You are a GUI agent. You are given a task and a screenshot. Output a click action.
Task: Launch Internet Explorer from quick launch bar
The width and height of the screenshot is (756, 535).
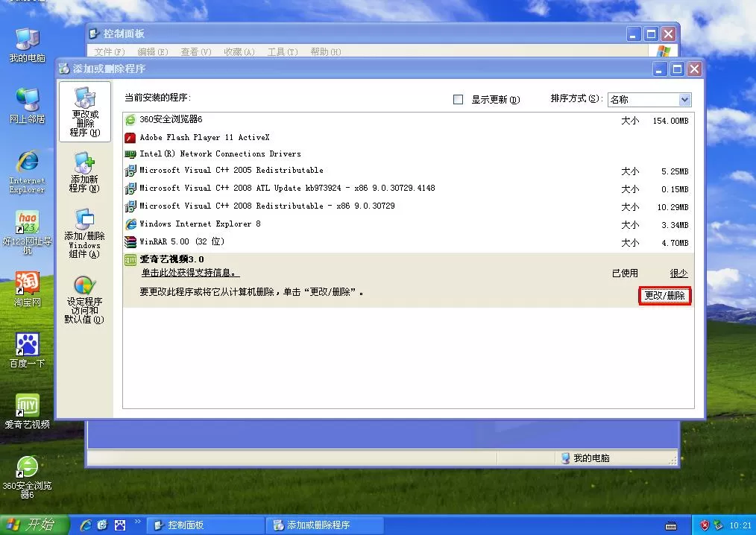(x=86, y=525)
